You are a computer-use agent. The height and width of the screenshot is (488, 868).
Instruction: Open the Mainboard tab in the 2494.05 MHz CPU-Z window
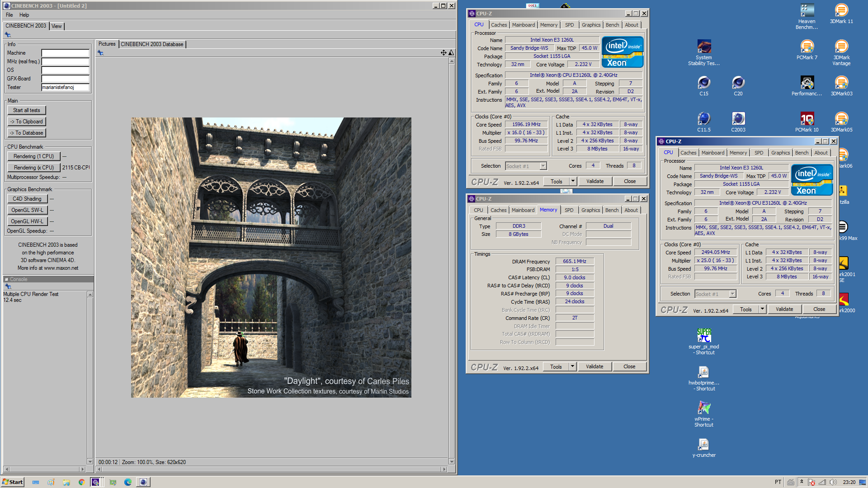click(713, 153)
